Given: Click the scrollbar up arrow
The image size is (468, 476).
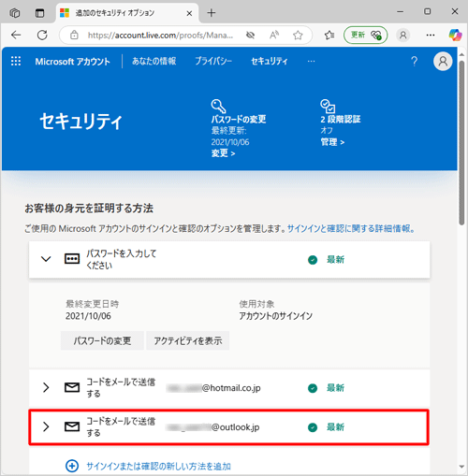Looking at the screenshot, I should (x=461, y=54).
